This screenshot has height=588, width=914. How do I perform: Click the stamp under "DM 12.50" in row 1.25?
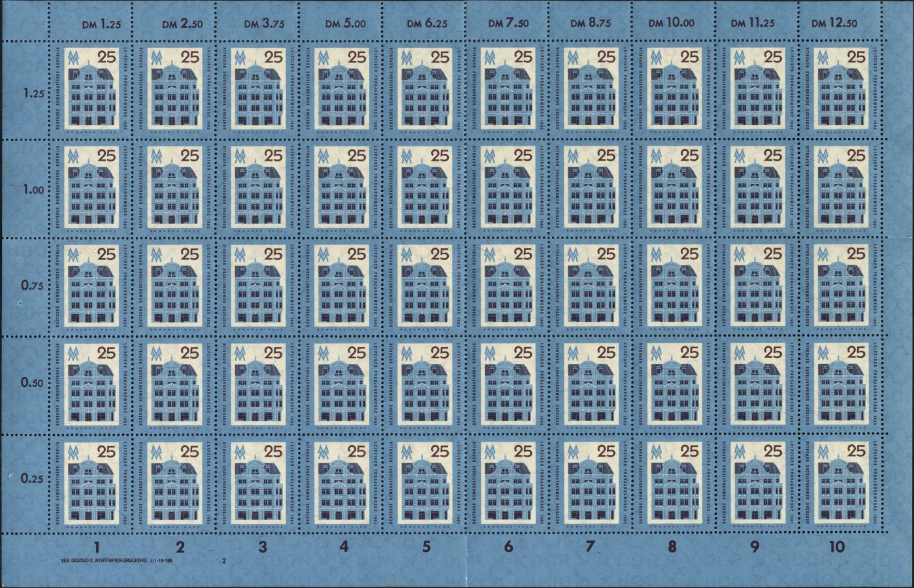coord(843,90)
